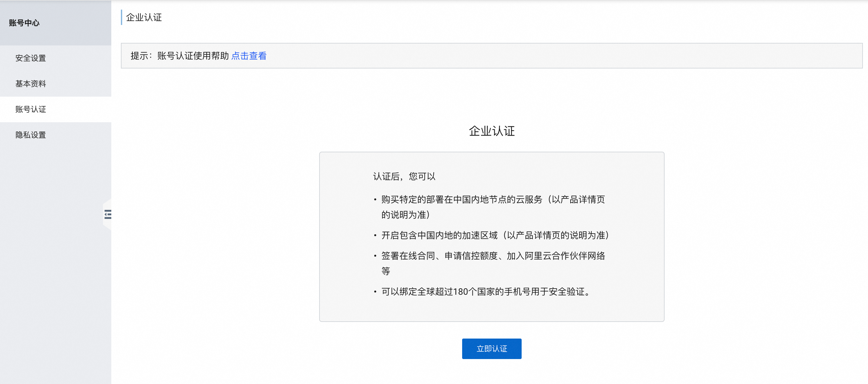Collapse the sidebar using the fold icon

pyautogui.click(x=107, y=214)
